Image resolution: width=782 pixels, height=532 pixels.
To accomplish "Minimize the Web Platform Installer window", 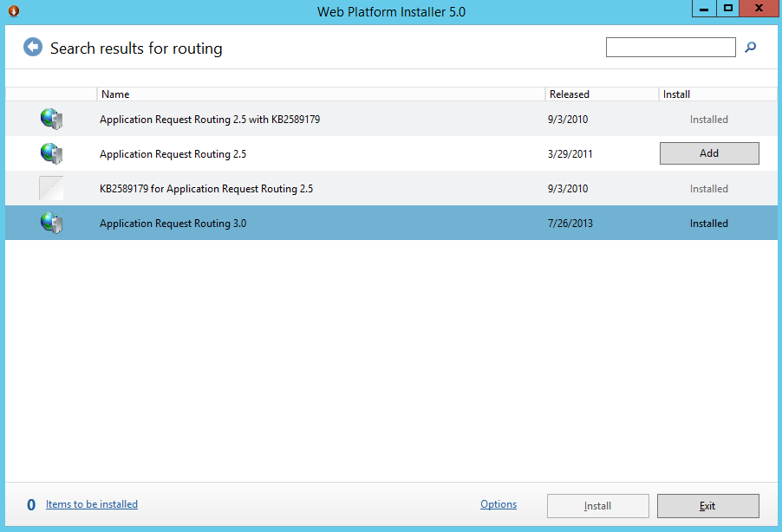I will tap(704, 9).
